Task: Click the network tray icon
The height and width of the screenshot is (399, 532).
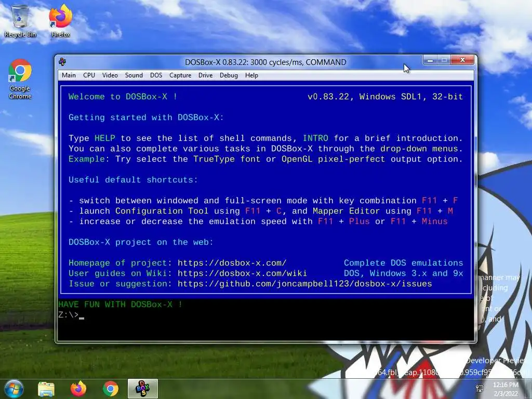Action: point(480,389)
